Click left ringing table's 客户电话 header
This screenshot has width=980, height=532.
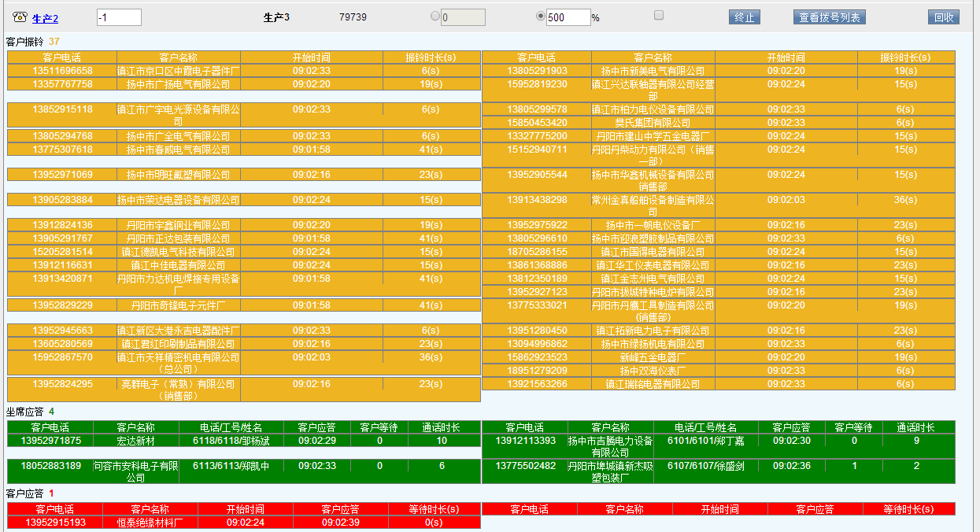pos(62,57)
